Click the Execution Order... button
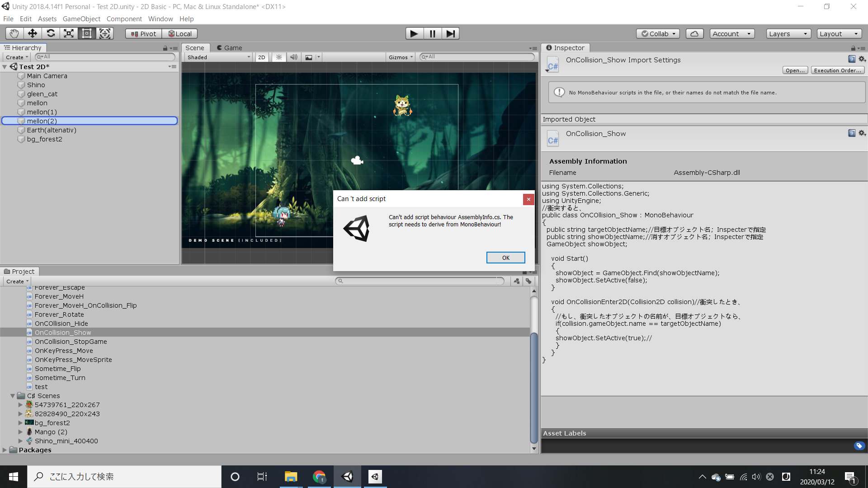The height and width of the screenshot is (488, 868). pos(837,70)
